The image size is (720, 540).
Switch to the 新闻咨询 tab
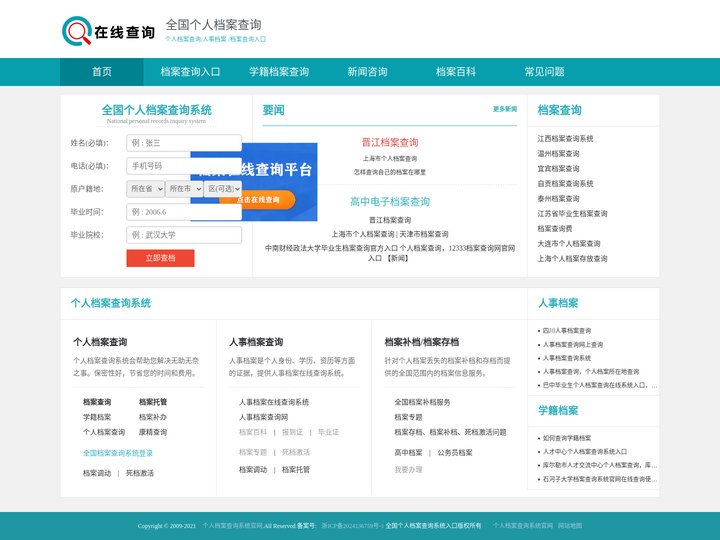[x=367, y=72]
